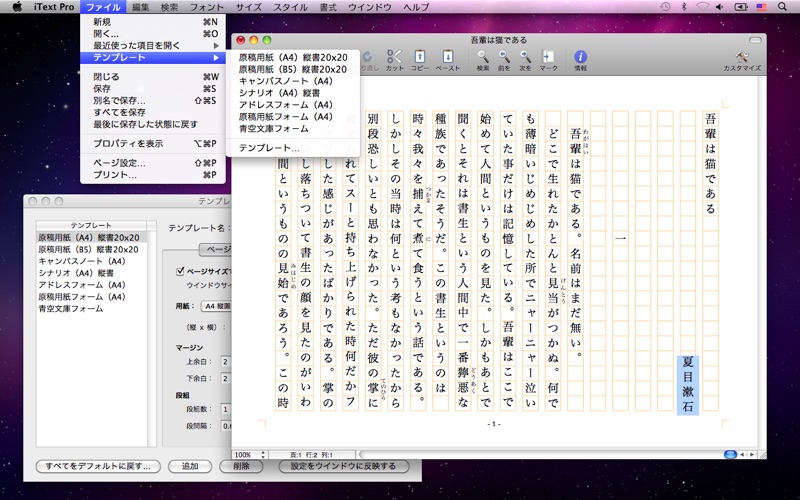Open the 用紙 paper size dropdown
Viewport: 800px width, 500px height.
coord(216,306)
